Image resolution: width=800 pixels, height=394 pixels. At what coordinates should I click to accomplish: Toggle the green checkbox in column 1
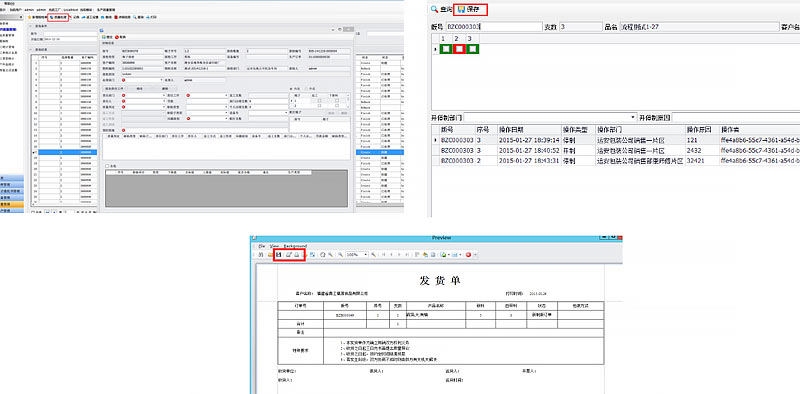[446, 49]
